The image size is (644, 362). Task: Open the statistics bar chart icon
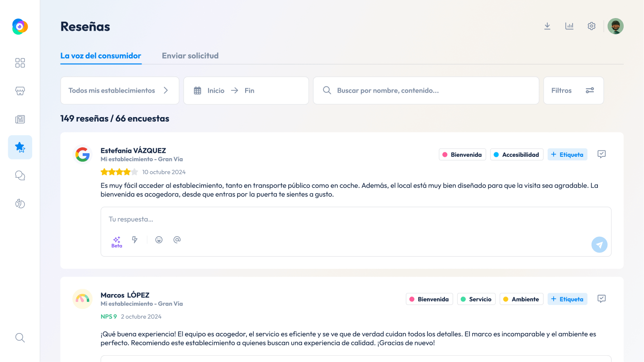569,26
